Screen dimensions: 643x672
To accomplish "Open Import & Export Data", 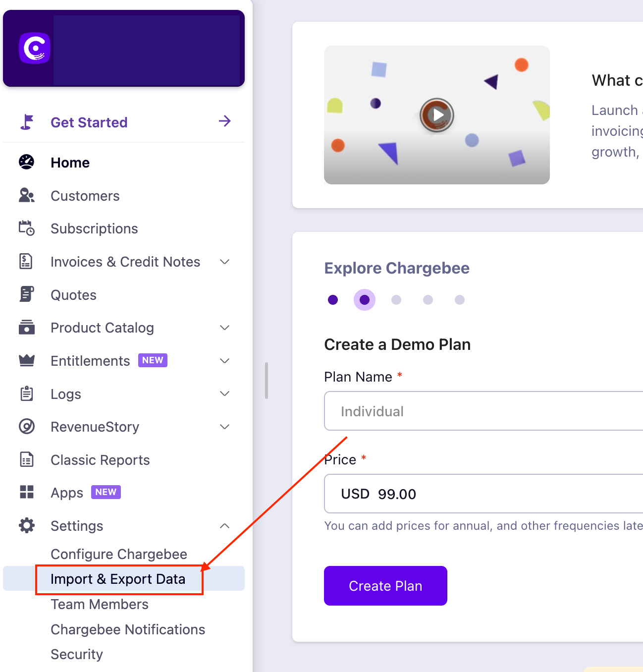I will pos(118,579).
